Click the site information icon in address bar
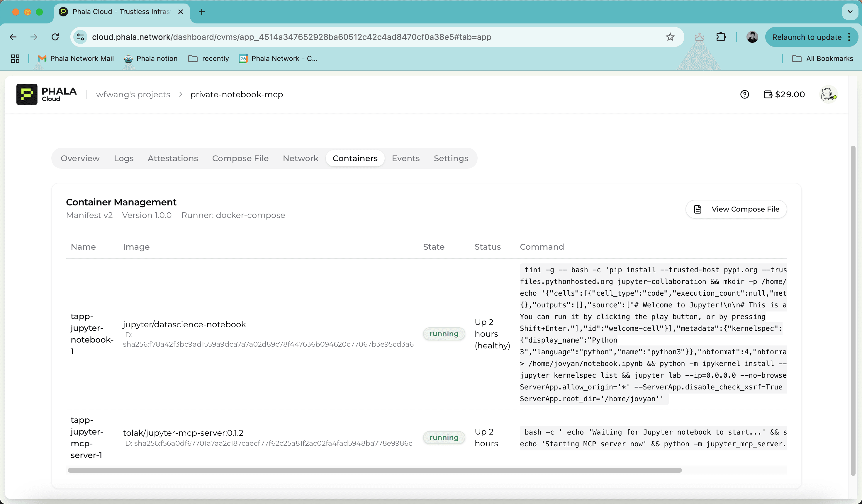Screen dimensions: 862x504 coord(81,37)
